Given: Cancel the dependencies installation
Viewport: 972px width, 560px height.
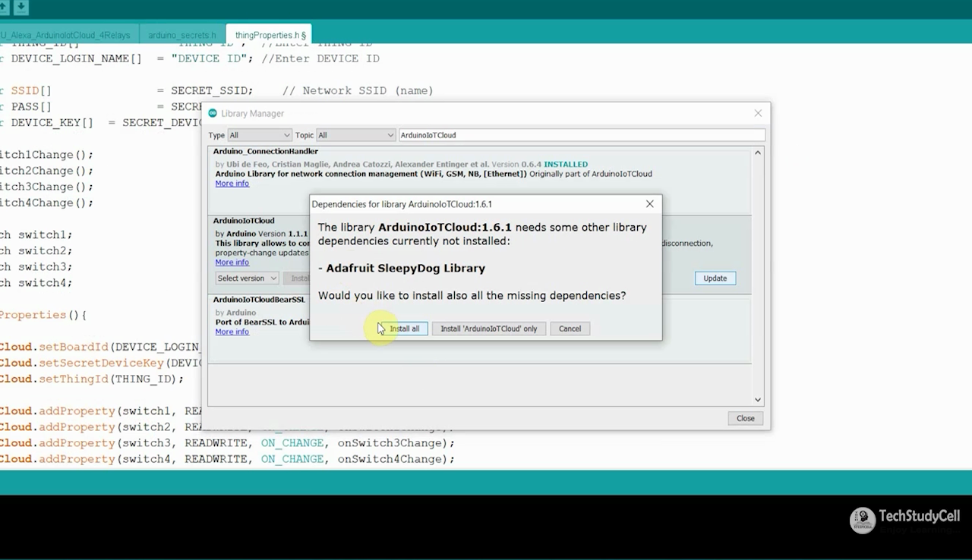Looking at the screenshot, I should pyautogui.click(x=570, y=329).
